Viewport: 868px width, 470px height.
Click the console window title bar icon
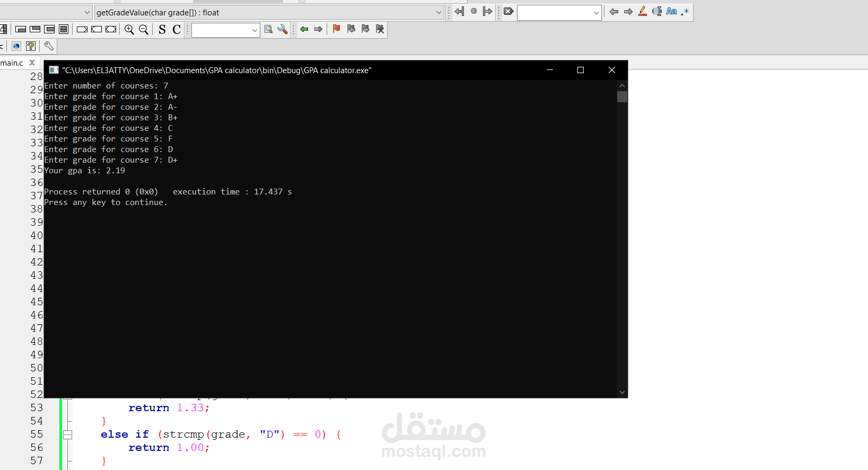54,70
